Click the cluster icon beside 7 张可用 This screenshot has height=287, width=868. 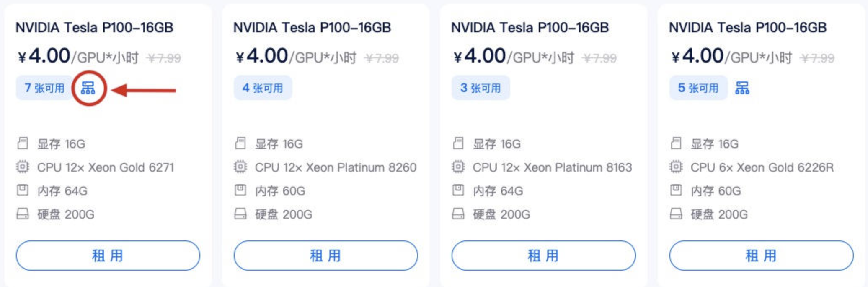point(88,88)
